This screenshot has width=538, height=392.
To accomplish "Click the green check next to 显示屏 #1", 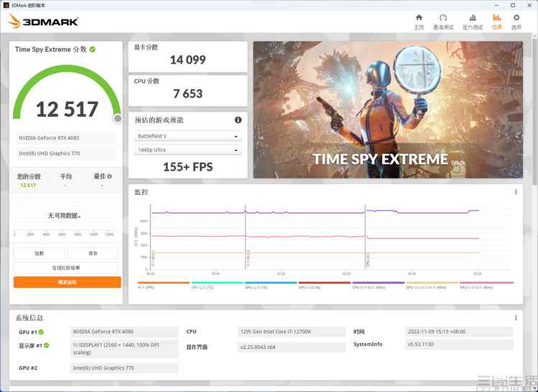I will click(47, 345).
